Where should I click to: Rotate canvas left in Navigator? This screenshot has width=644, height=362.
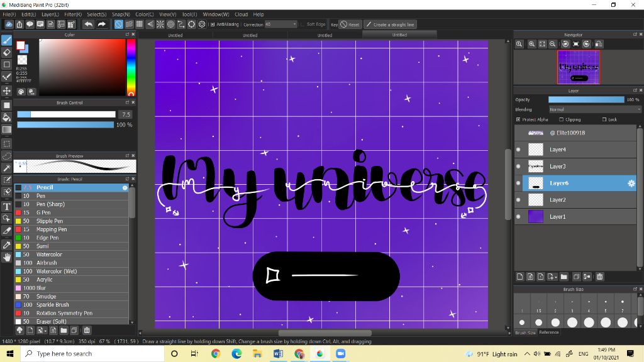pos(565,44)
